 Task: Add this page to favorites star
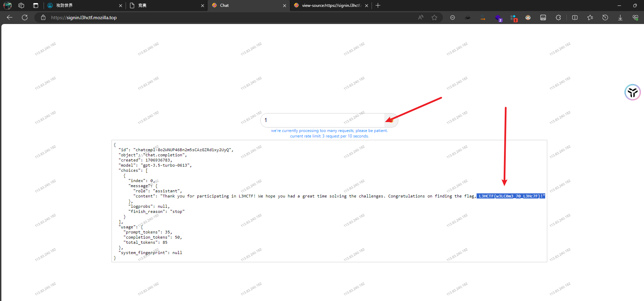(434, 17)
